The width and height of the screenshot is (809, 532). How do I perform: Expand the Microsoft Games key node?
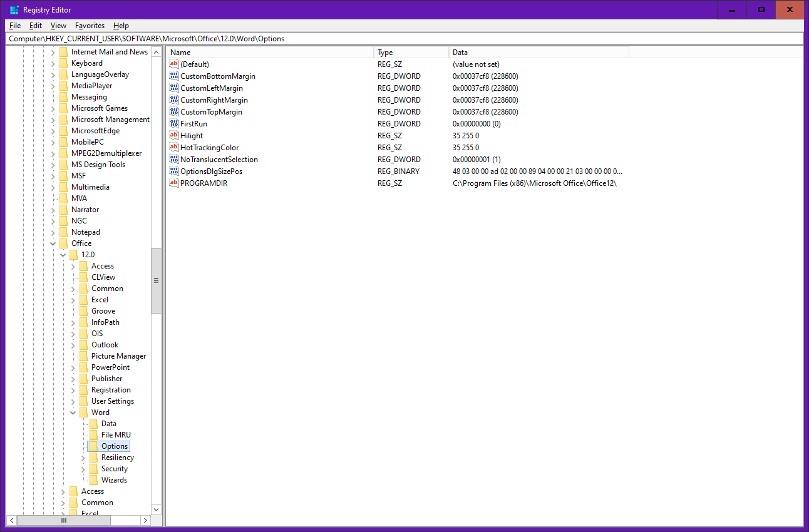point(53,108)
